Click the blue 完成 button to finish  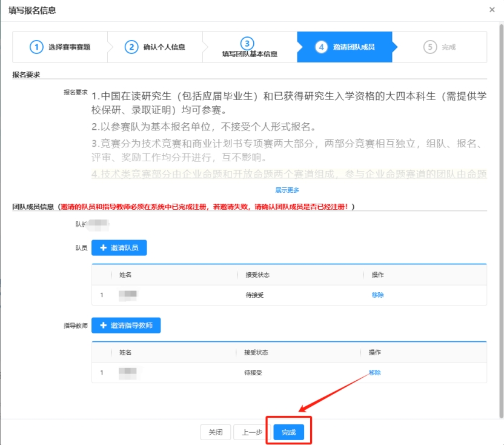click(288, 432)
